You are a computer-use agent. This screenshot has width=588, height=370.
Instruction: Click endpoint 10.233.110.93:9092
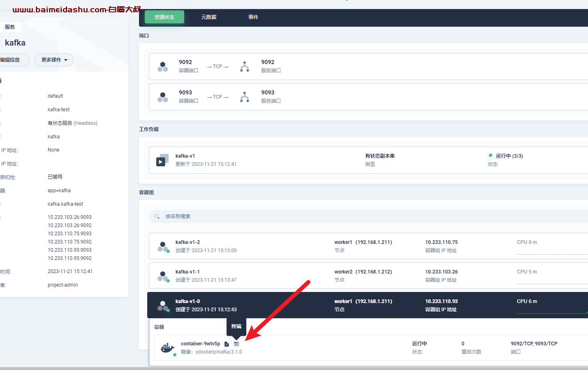(x=69, y=258)
